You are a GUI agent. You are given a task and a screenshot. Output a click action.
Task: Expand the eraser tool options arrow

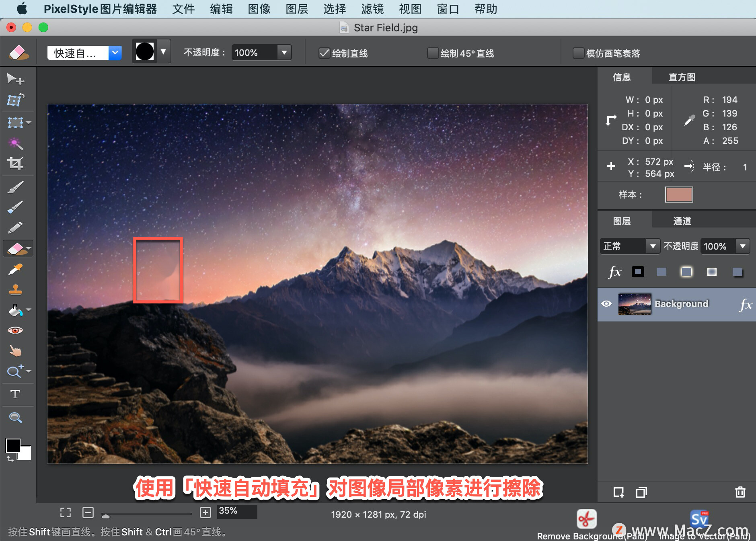click(x=29, y=248)
